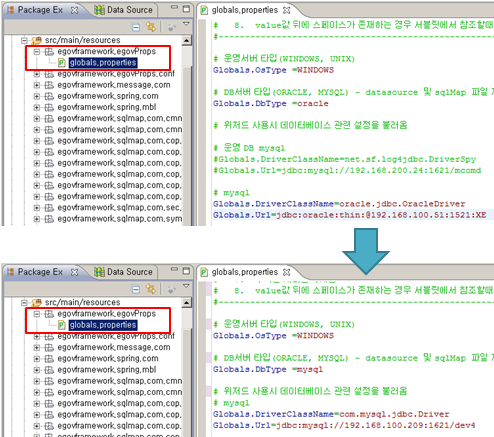Close the top globals.properties editor tab
Image resolution: width=494 pixels, height=437 pixels.
coord(286,10)
